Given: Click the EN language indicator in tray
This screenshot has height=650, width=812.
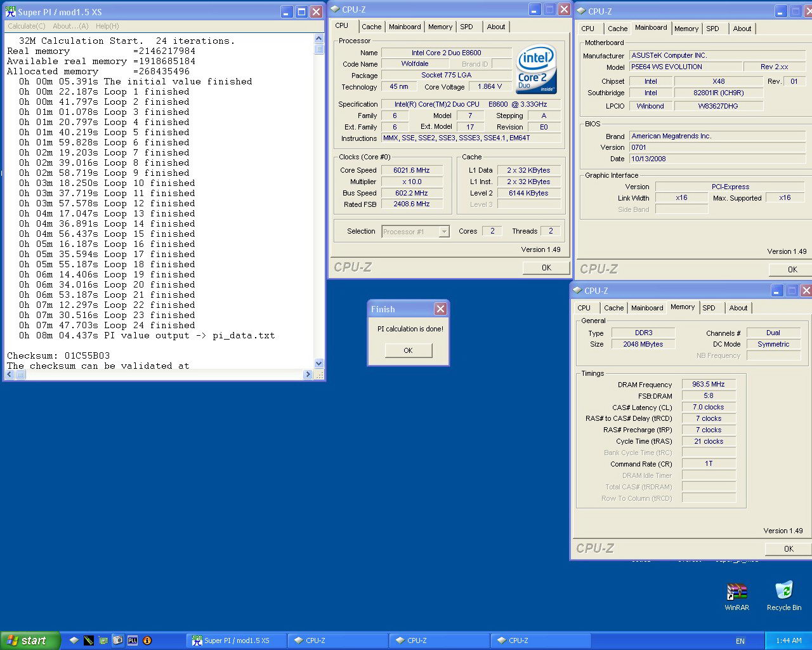Looking at the screenshot, I should [x=740, y=641].
